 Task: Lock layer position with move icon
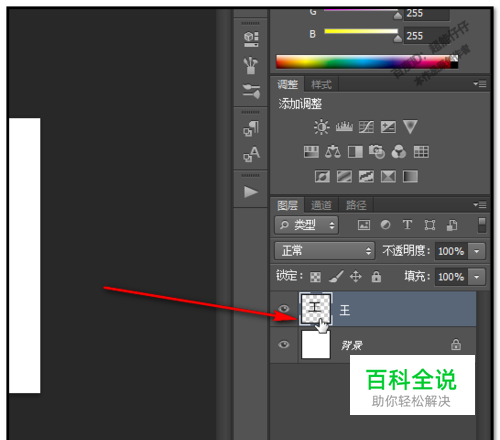click(x=356, y=277)
